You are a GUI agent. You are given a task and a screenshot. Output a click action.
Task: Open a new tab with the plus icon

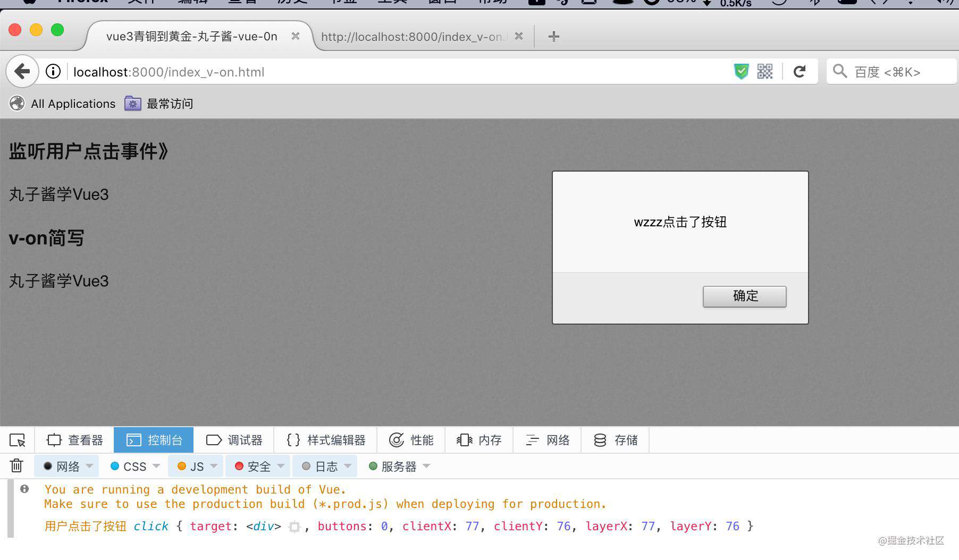(553, 37)
